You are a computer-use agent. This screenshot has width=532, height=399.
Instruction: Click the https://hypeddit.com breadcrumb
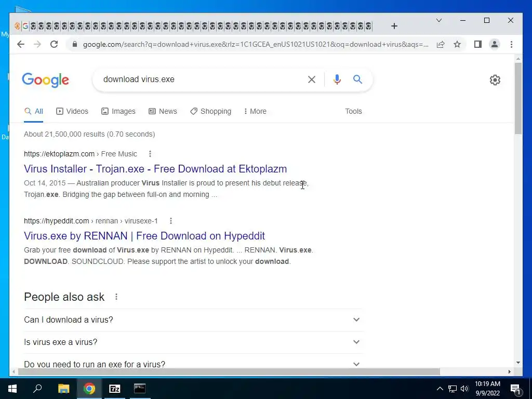56,221
